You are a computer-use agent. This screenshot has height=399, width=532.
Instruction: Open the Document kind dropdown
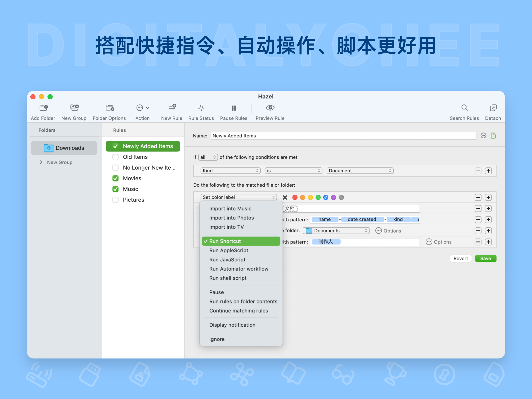(x=360, y=171)
